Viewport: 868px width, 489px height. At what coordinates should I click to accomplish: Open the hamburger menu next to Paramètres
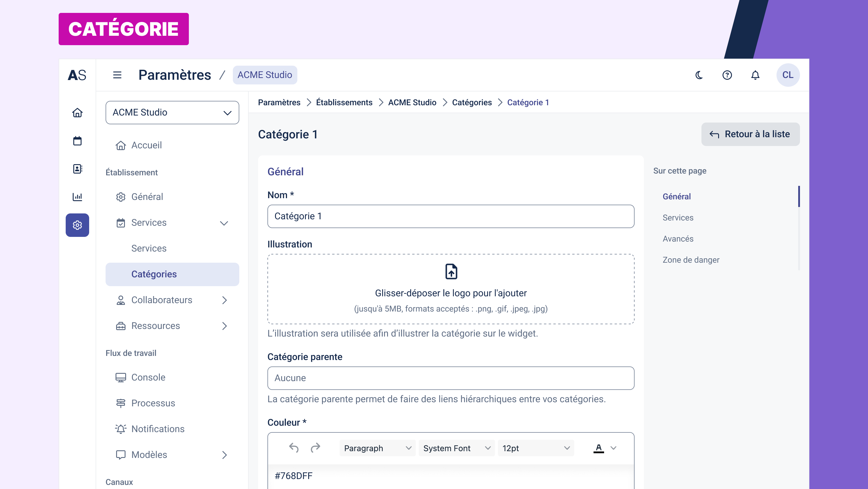click(x=117, y=75)
